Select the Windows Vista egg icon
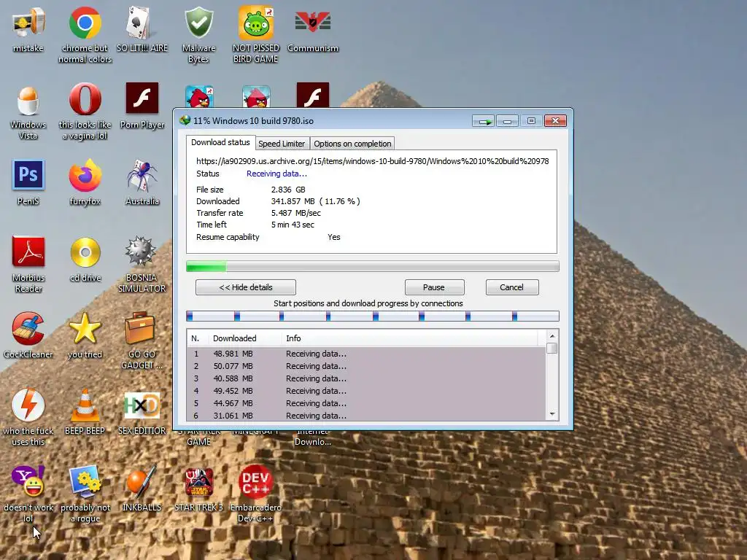This screenshot has width=747, height=560. [28, 101]
